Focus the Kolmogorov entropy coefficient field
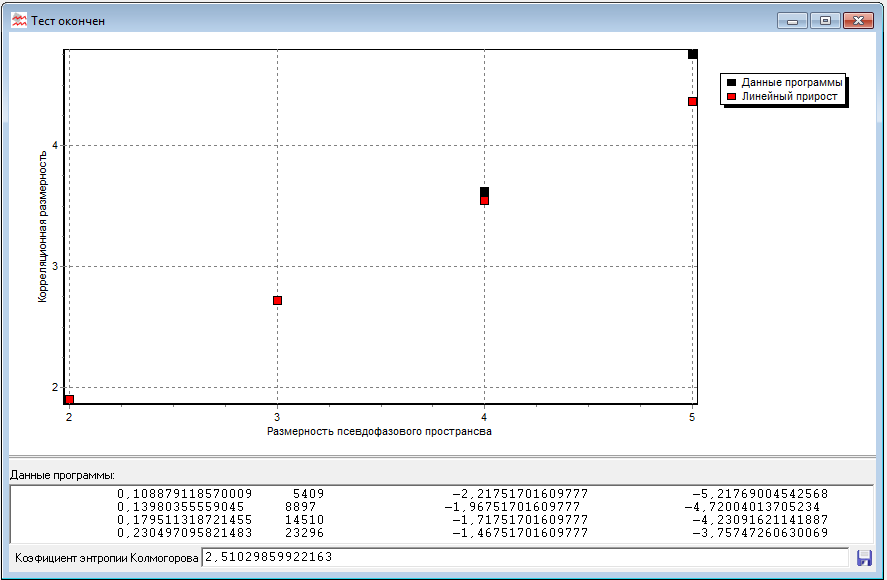This screenshot has height=580, width=887. point(525,557)
